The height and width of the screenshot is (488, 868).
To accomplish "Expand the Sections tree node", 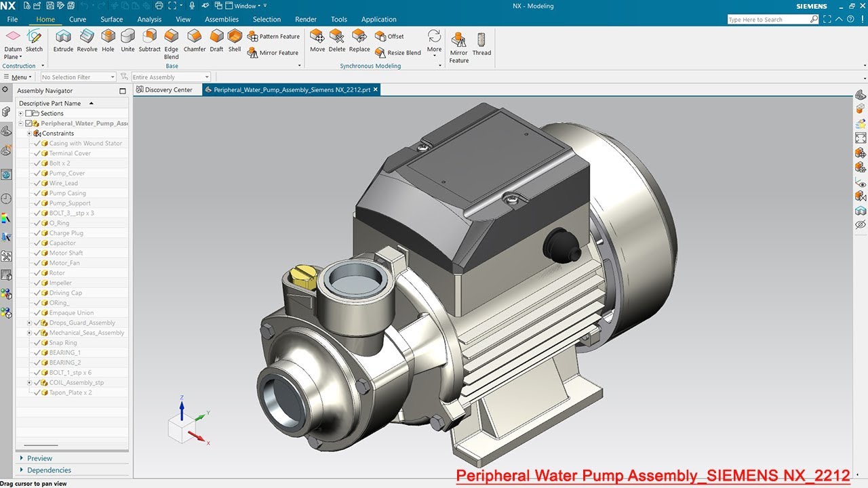I will [x=21, y=113].
